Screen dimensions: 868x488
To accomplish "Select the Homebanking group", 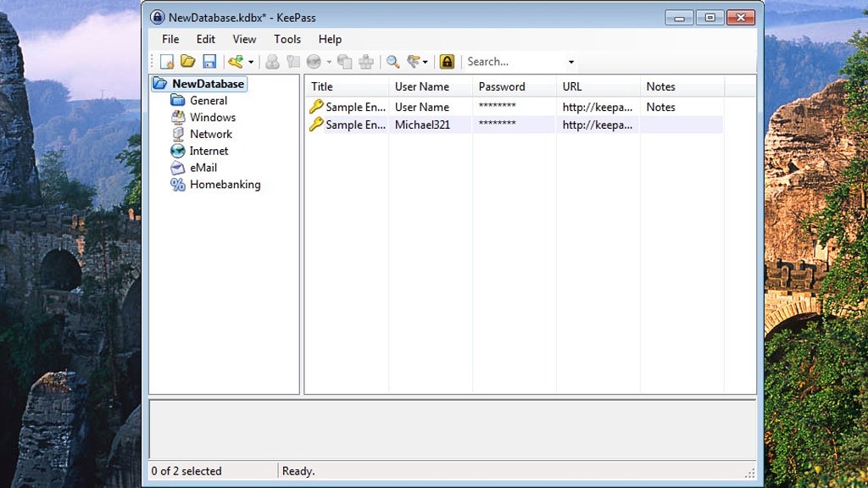I will click(225, 184).
